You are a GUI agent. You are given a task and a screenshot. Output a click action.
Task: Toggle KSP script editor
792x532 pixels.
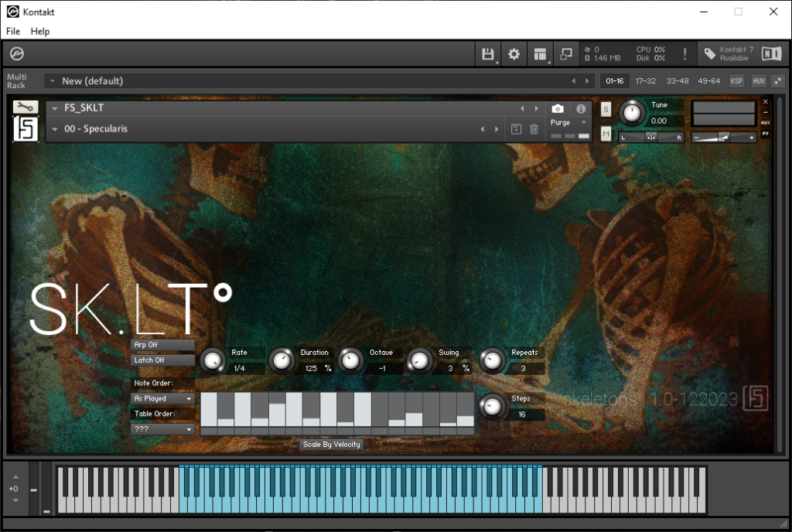coord(736,80)
